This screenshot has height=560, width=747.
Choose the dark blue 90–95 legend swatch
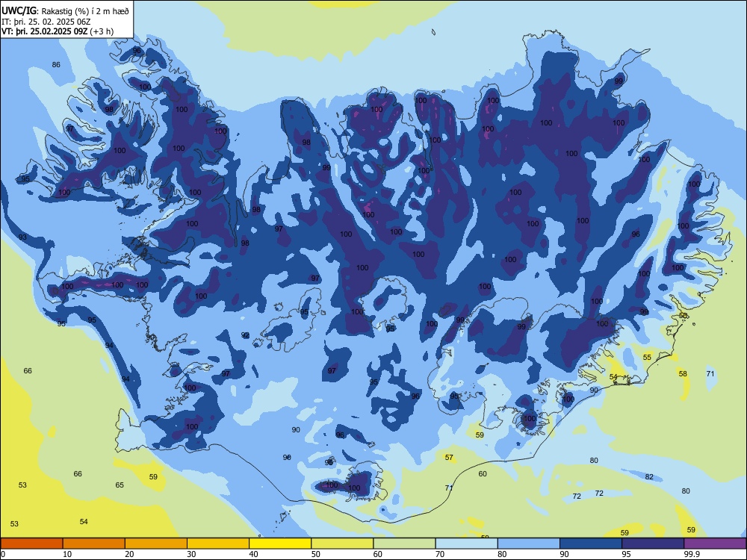click(591, 544)
